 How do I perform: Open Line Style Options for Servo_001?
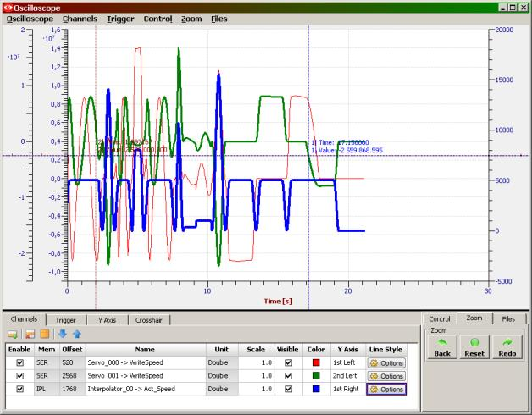386,376
